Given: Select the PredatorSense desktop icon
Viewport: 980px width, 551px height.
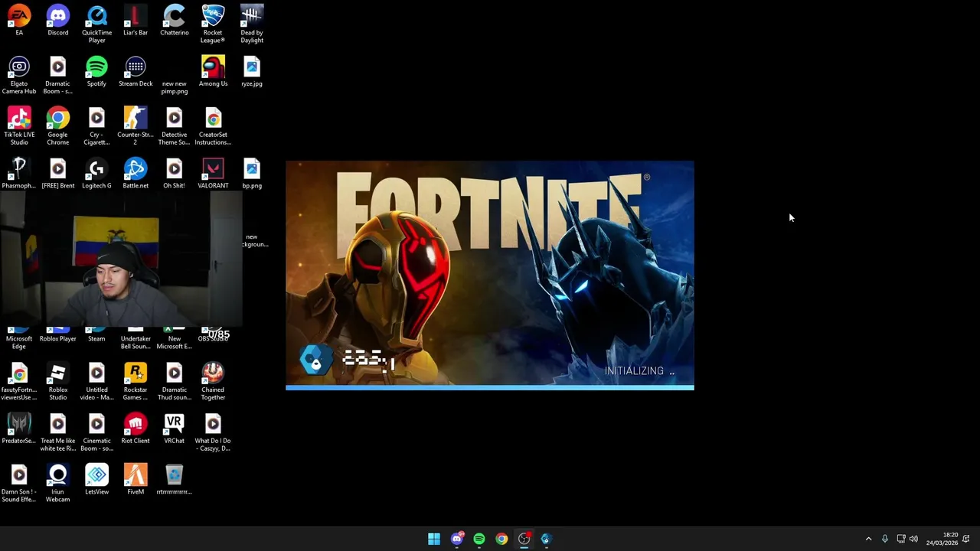Looking at the screenshot, I should 19,429.
